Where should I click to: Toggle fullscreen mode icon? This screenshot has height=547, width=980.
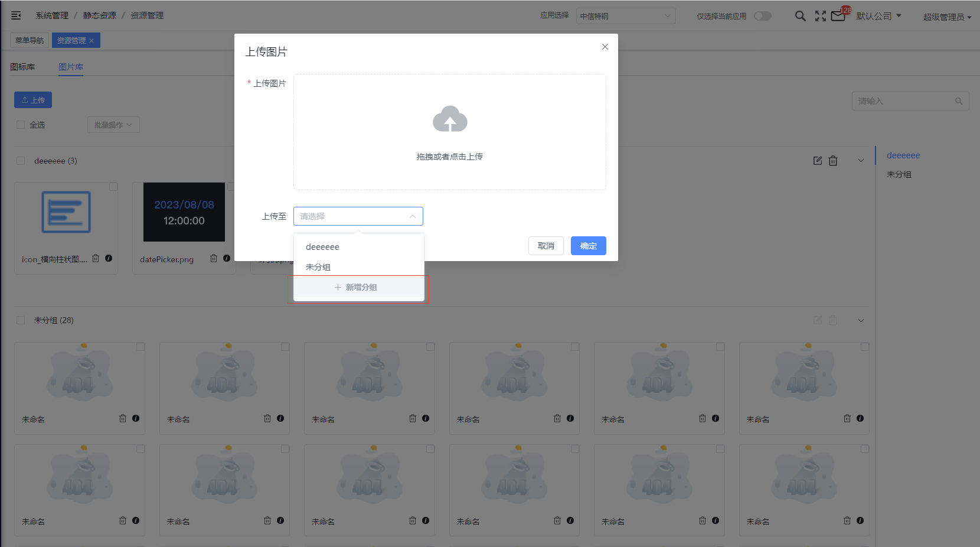[x=821, y=16]
